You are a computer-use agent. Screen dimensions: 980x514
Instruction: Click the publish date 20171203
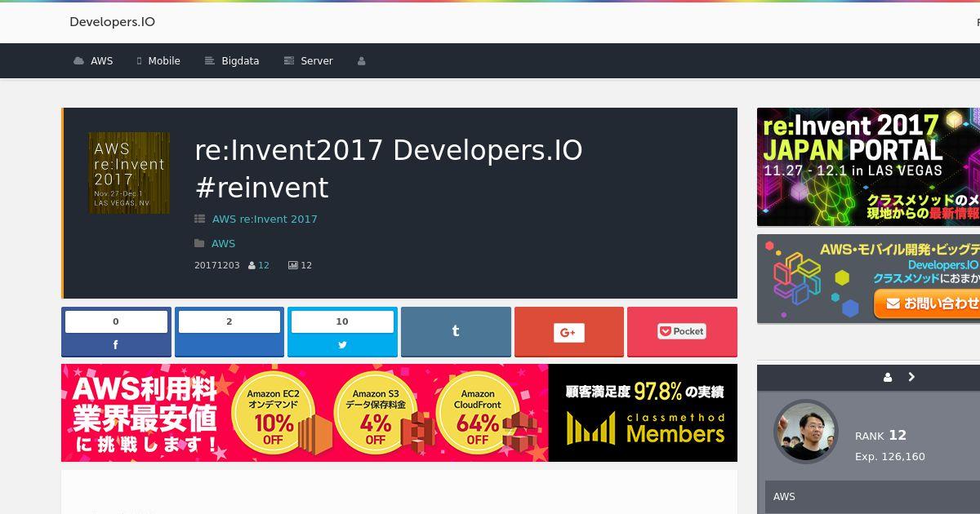pyautogui.click(x=217, y=265)
